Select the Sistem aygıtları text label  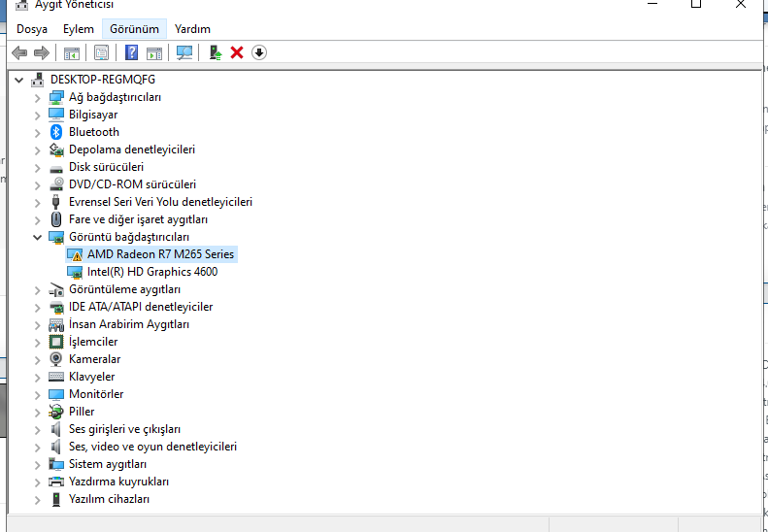coord(107,464)
